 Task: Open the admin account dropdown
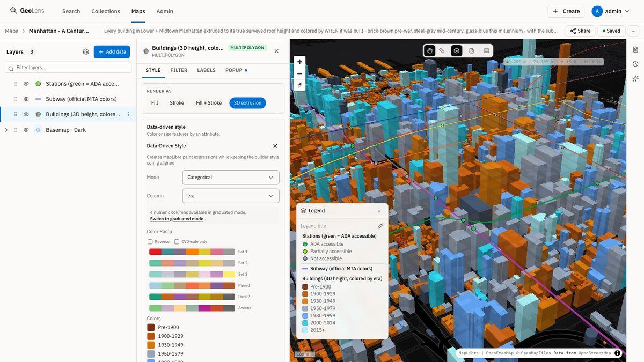(611, 11)
